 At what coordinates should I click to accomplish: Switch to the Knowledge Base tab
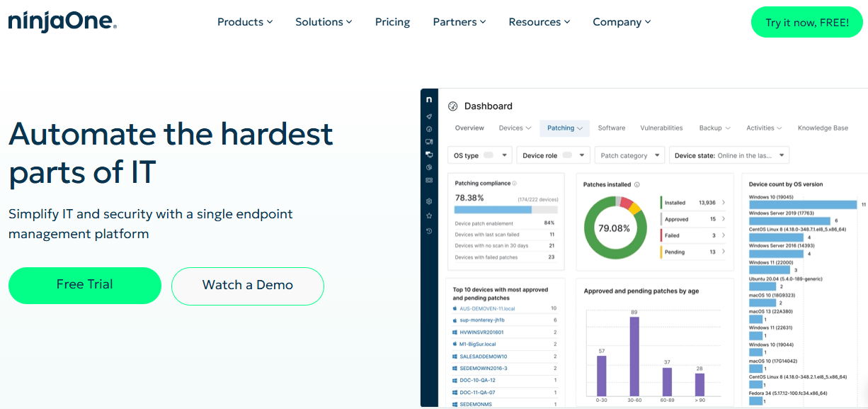(x=823, y=128)
